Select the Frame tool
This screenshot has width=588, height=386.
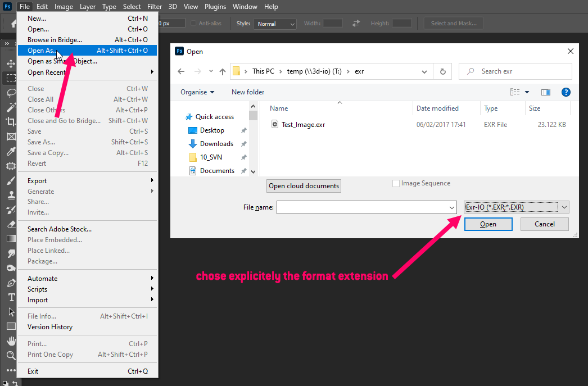click(x=11, y=137)
